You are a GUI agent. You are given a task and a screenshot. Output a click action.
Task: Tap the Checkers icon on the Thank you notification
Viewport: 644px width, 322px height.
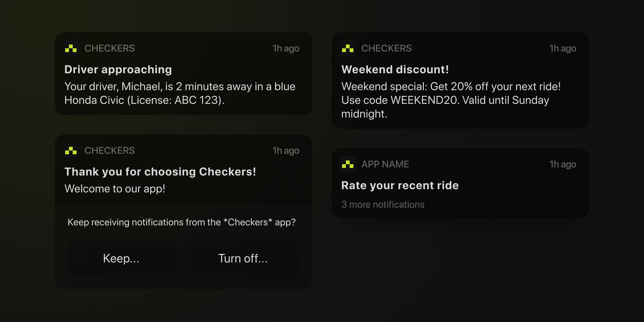pos(71,151)
